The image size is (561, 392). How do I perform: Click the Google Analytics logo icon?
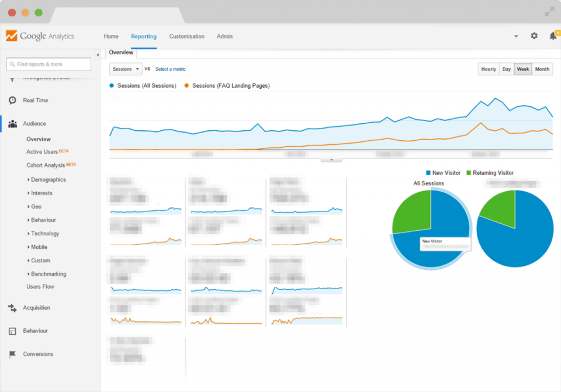coord(12,36)
